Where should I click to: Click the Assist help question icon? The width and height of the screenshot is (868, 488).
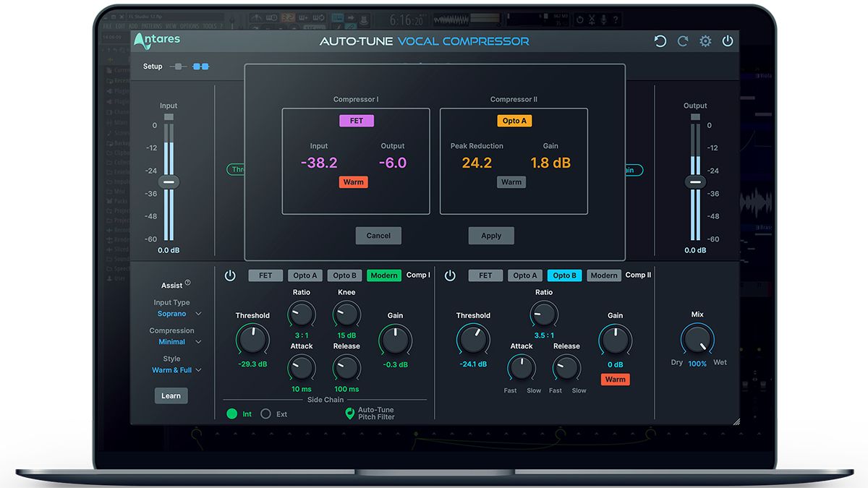click(188, 283)
